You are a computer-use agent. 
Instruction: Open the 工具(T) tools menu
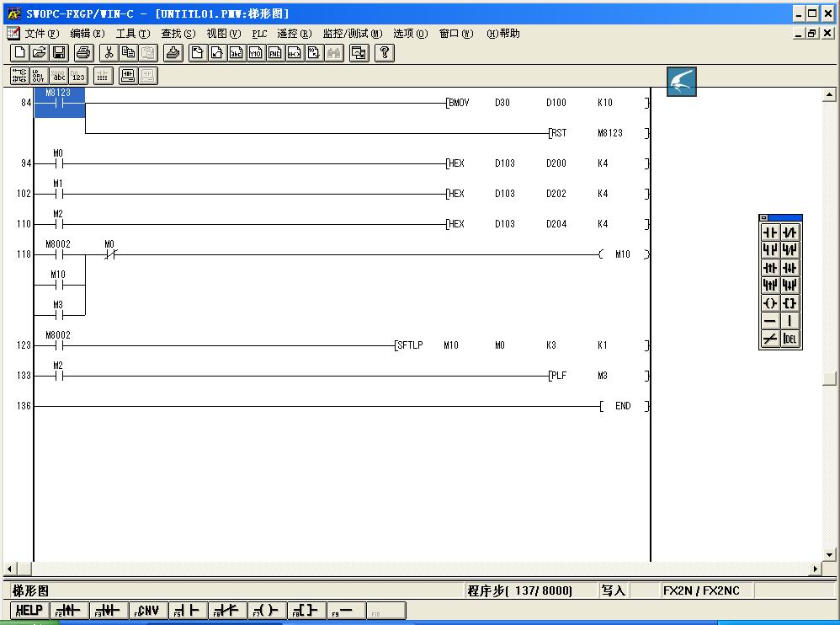point(132,34)
